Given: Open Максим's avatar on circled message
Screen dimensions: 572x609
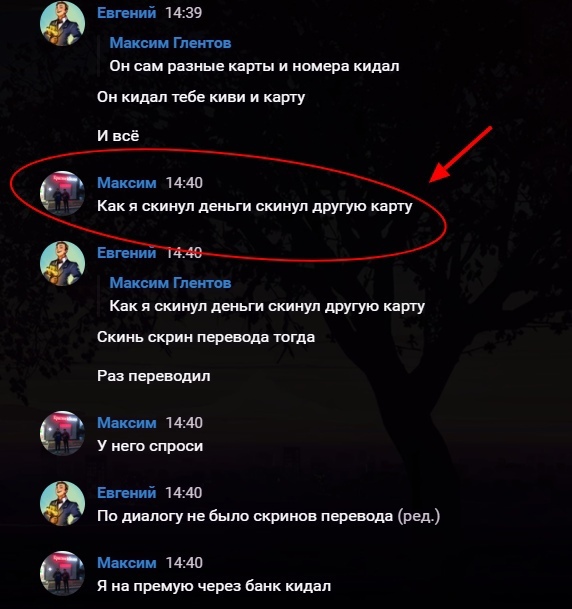Looking at the screenshot, I should point(63,193).
